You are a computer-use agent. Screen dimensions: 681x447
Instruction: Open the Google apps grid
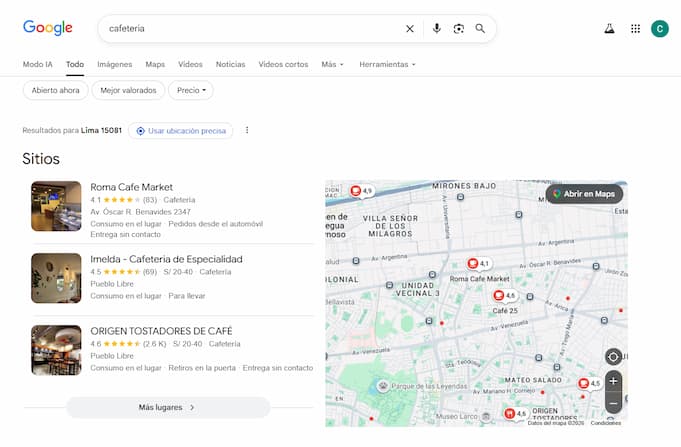click(635, 29)
